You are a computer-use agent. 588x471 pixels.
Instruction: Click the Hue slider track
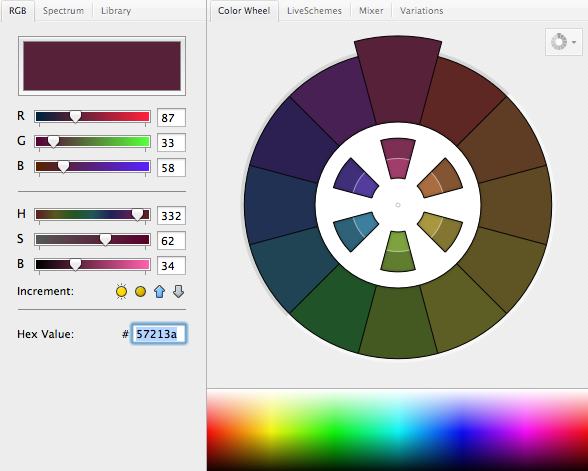tap(92, 215)
